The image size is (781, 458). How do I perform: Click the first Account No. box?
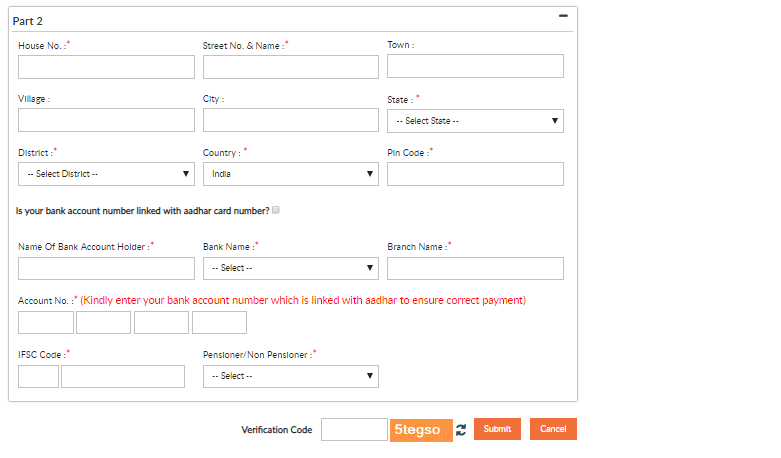pos(46,323)
